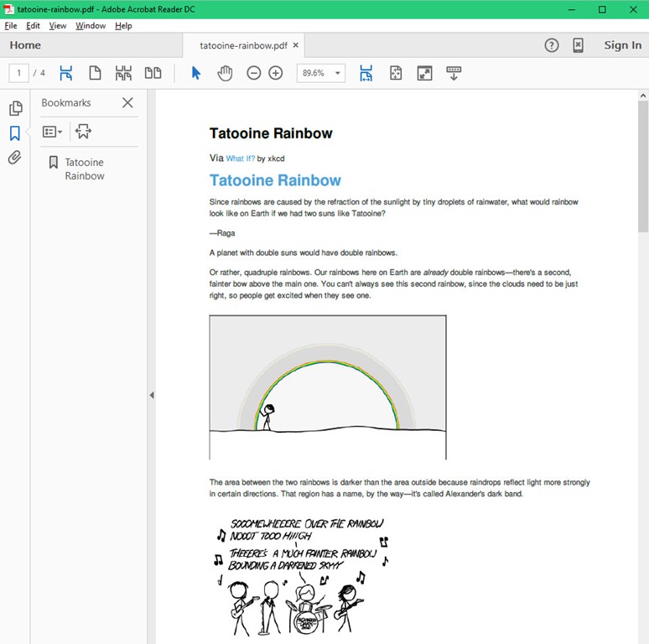Collapse the navigation pane with arrow
Image resolution: width=649 pixels, height=644 pixels.
(152, 395)
